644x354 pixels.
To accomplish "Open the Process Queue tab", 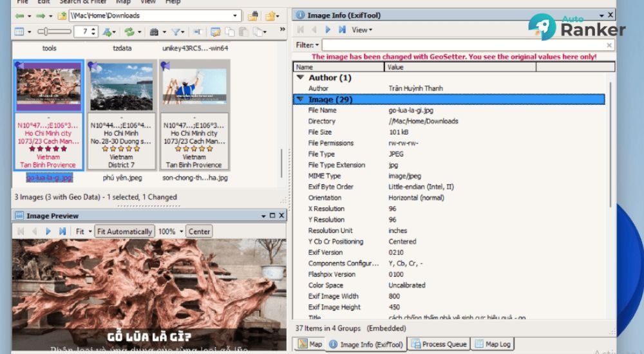I will [439, 344].
